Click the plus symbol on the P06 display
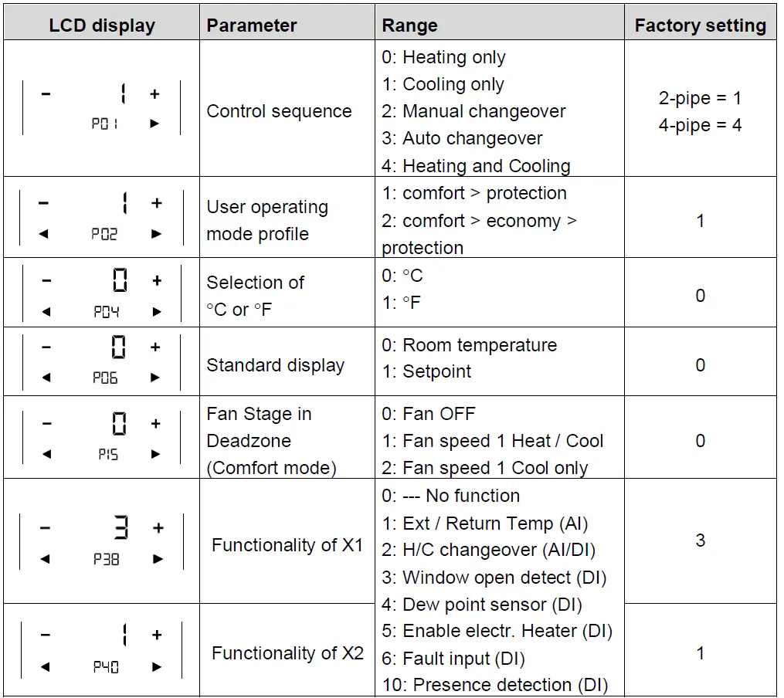The height and width of the screenshot is (698, 784). pyautogui.click(x=155, y=347)
